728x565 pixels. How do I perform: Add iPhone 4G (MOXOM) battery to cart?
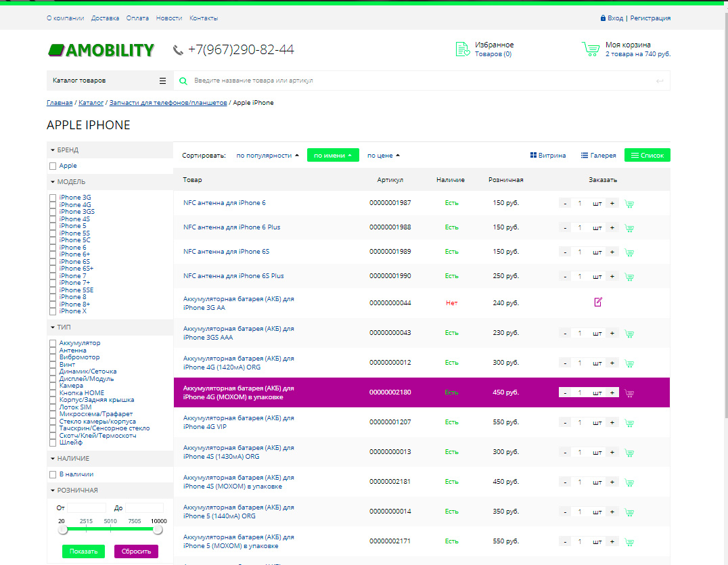coord(629,392)
